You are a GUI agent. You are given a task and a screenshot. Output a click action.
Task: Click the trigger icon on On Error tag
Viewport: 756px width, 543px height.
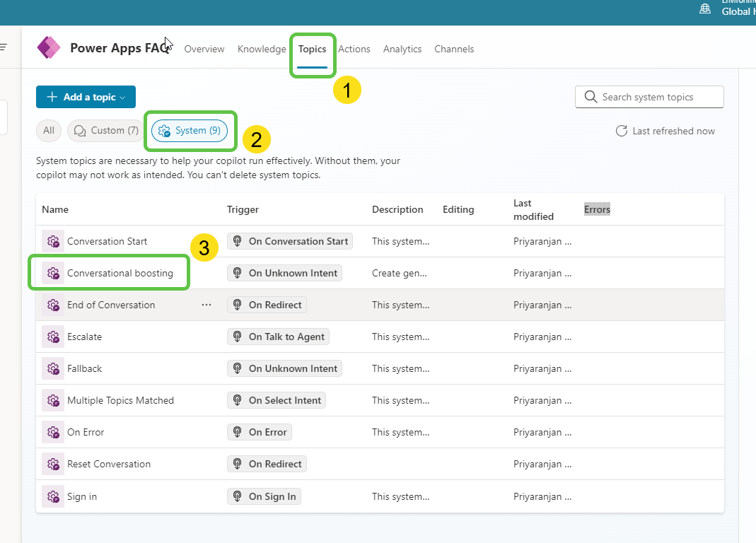pos(238,432)
